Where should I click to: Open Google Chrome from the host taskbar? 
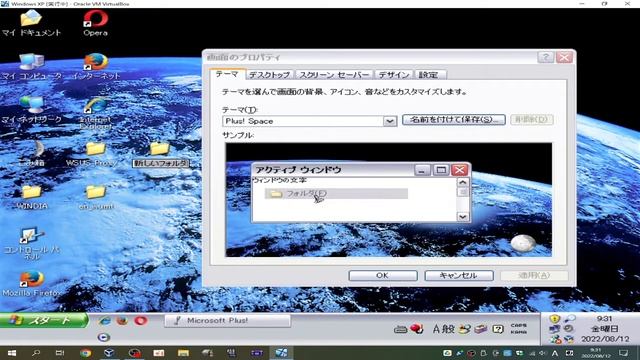pyautogui.click(x=85, y=353)
